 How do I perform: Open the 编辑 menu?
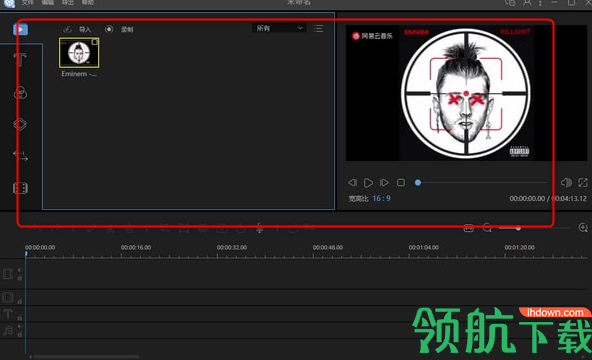[x=48, y=2]
